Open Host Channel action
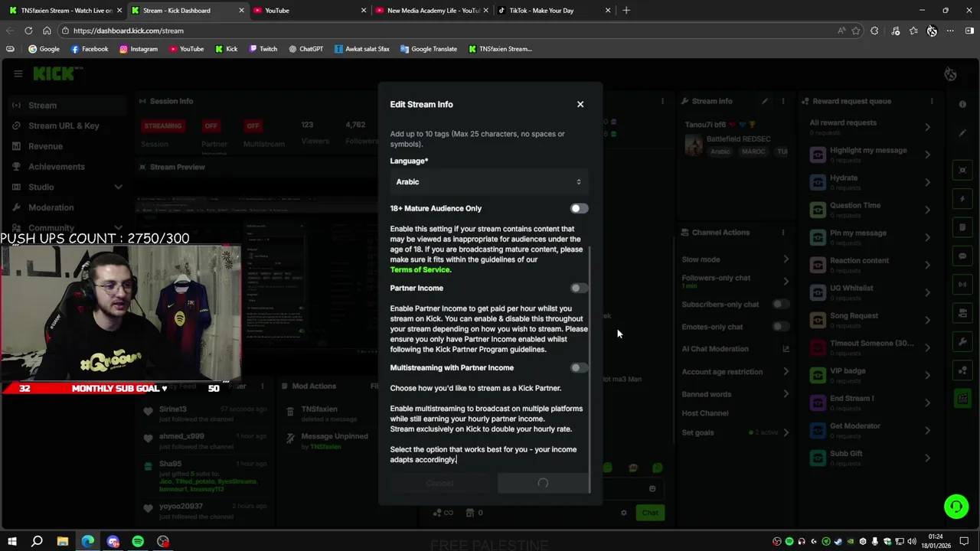 click(705, 413)
